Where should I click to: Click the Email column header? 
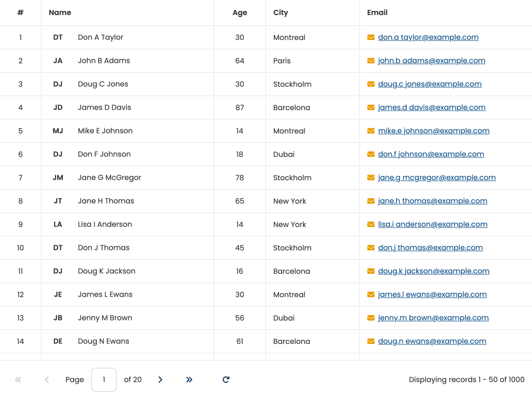(x=377, y=12)
